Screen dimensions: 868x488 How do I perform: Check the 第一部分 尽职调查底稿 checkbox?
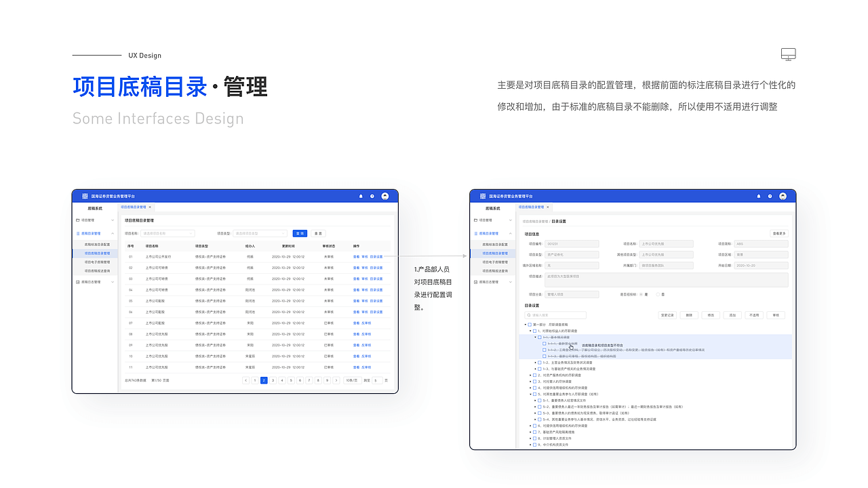(x=530, y=325)
